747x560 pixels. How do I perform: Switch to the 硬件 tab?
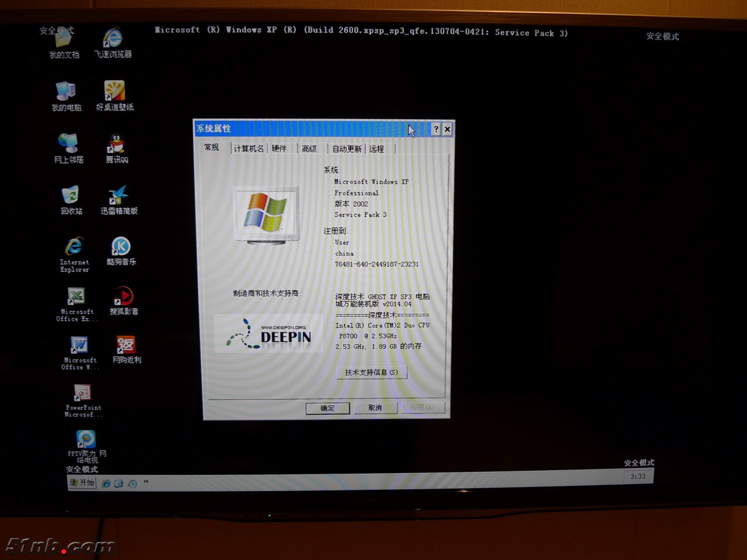tap(279, 149)
